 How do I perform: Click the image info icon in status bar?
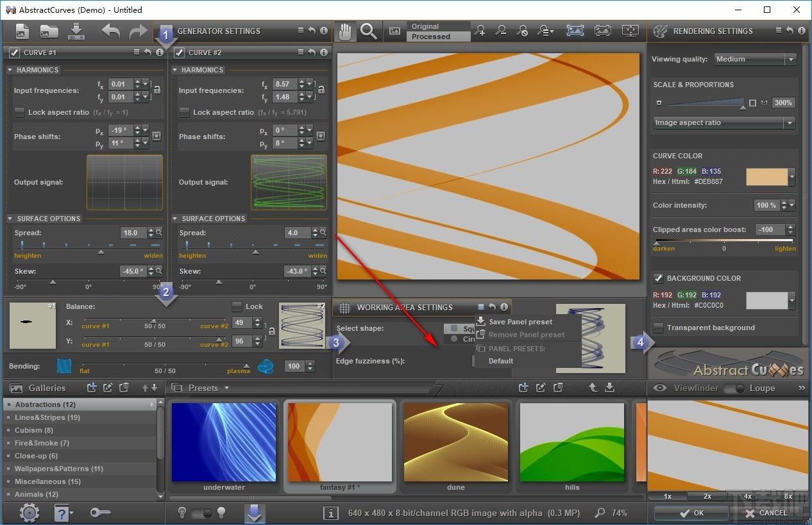tap(331, 513)
